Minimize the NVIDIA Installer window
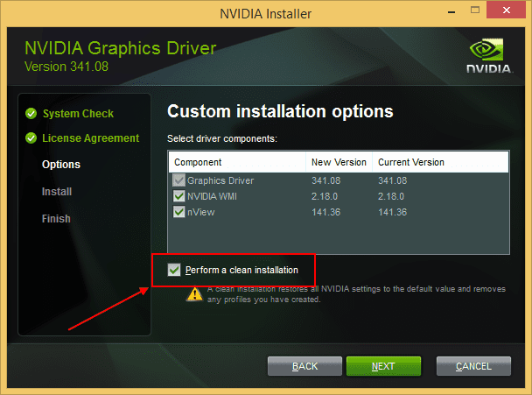The width and height of the screenshot is (532, 395). [x=451, y=12]
